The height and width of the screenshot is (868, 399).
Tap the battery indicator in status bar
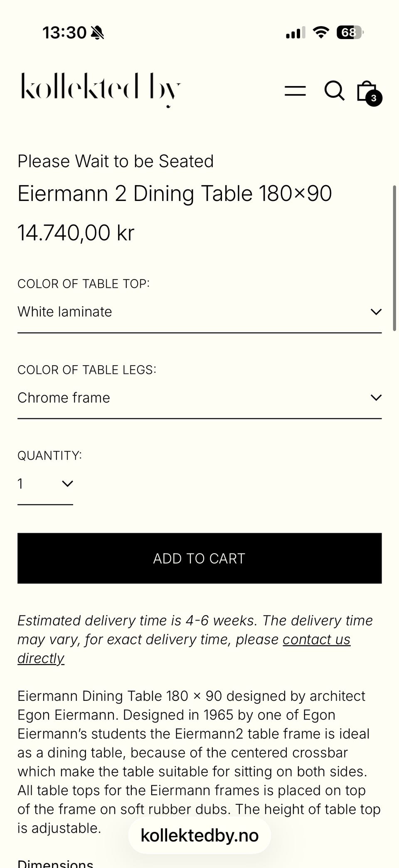[350, 32]
